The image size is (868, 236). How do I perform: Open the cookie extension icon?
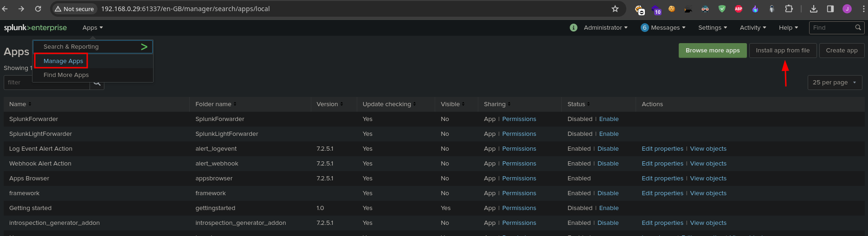[671, 9]
